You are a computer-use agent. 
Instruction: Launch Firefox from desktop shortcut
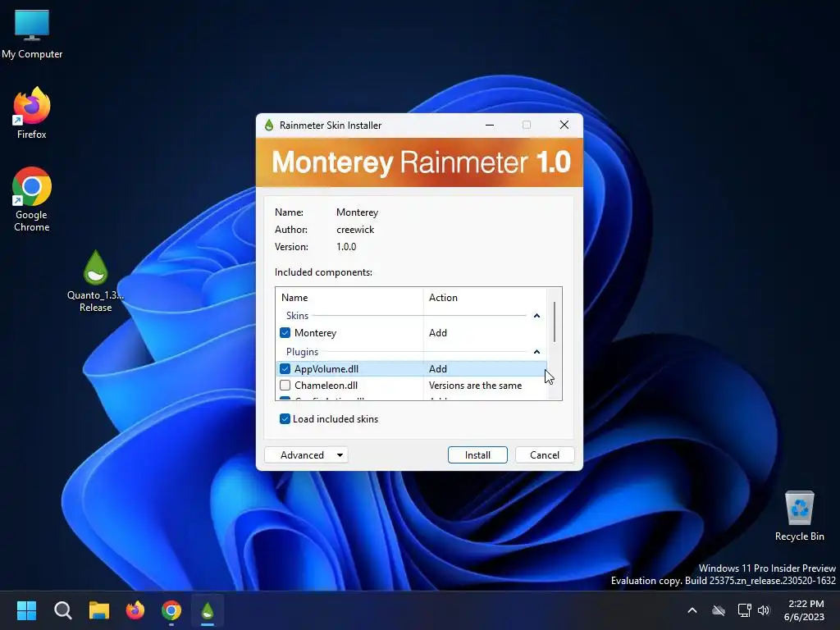(32, 113)
